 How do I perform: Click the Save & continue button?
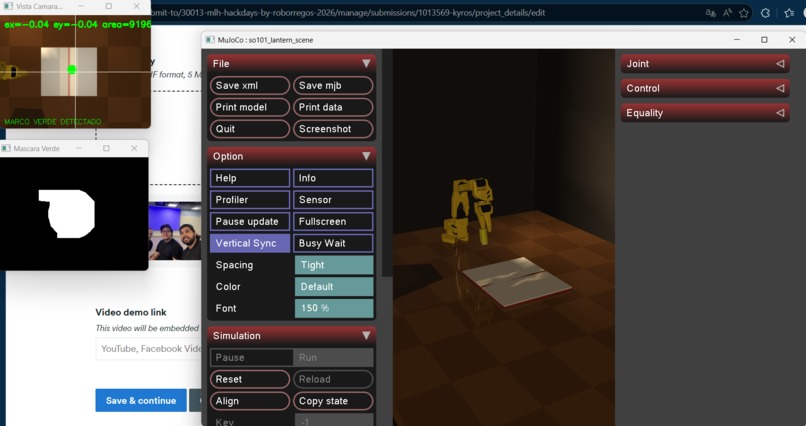(141, 400)
